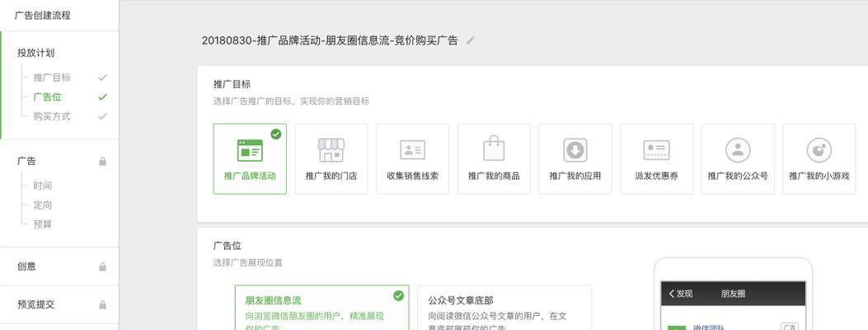This screenshot has height=330, width=868.
Task: Select the 朋友圈信息流 ad placement option
Action: tap(321, 308)
